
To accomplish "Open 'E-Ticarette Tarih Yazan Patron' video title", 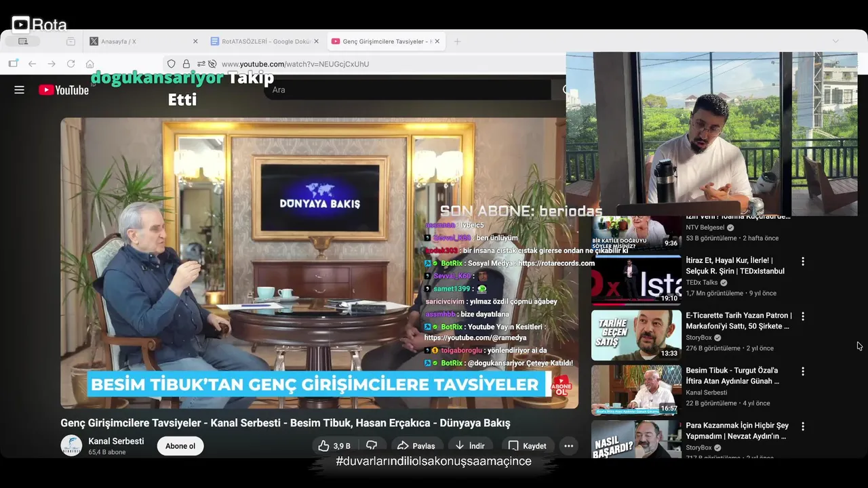I will (x=738, y=321).
